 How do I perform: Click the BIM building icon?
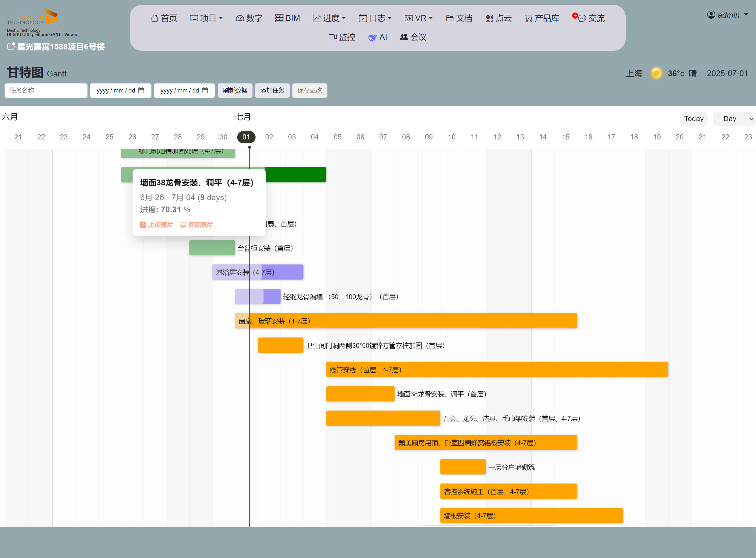pos(279,18)
